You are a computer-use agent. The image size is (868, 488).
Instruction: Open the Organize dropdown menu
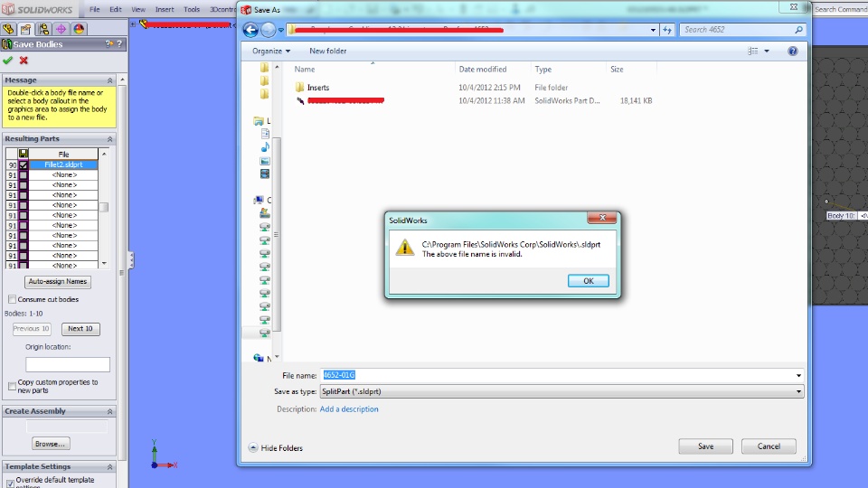click(271, 51)
